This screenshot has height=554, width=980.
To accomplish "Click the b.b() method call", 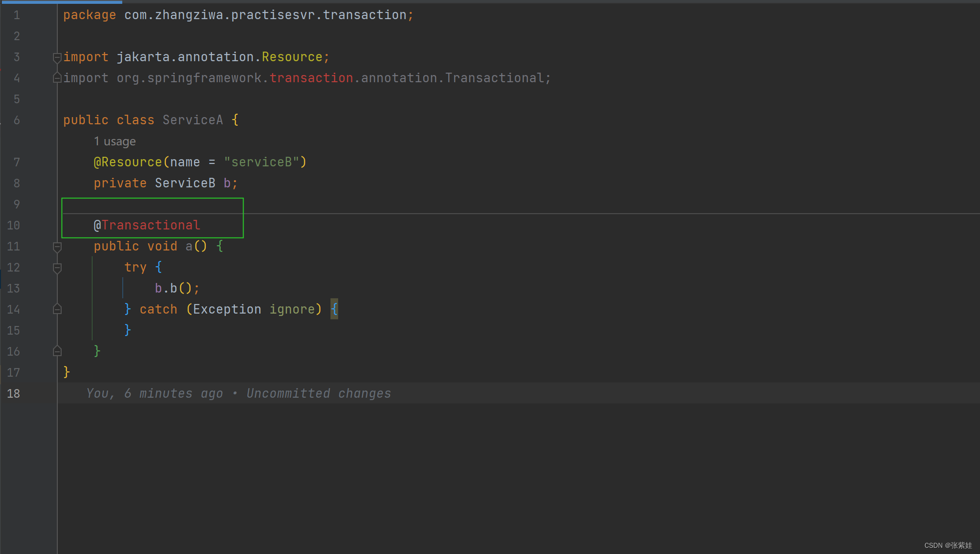I will point(173,288).
